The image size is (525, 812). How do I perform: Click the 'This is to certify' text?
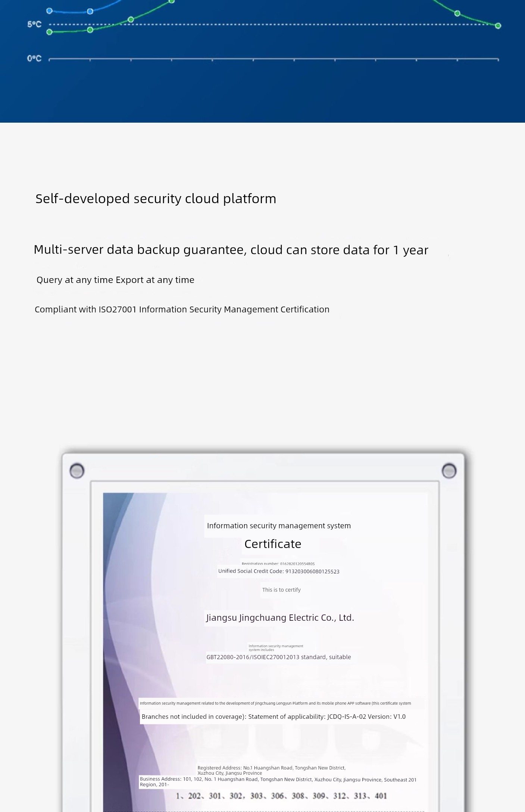point(281,590)
